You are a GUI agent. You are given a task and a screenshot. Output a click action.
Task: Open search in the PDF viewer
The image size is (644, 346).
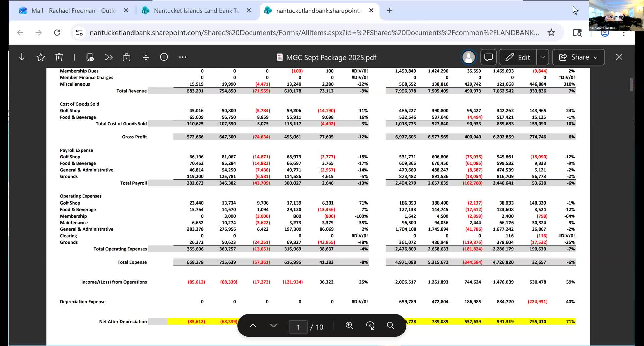click(x=390, y=326)
